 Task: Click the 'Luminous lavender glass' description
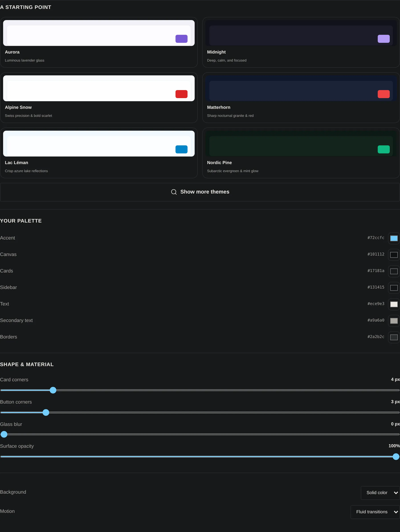(x=24, y=60)
